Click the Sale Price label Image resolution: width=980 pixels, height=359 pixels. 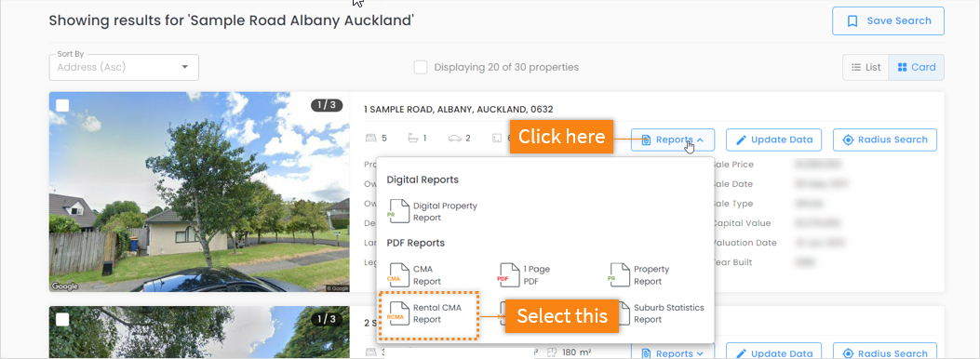pos(732,165)
